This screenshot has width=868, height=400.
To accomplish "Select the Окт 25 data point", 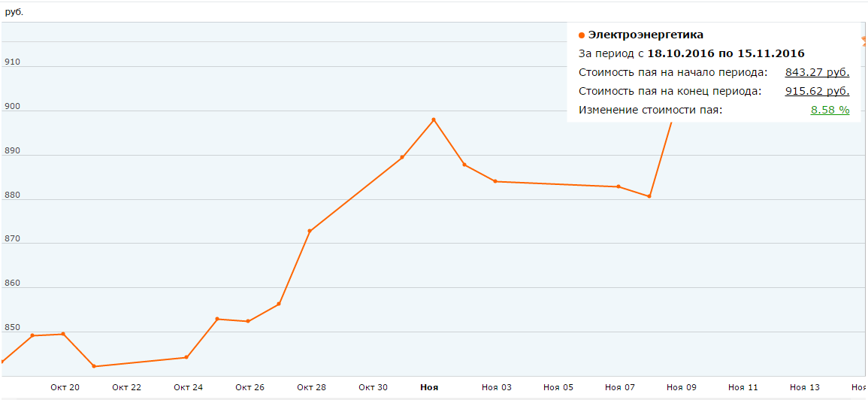I will [x=217, y=319].
